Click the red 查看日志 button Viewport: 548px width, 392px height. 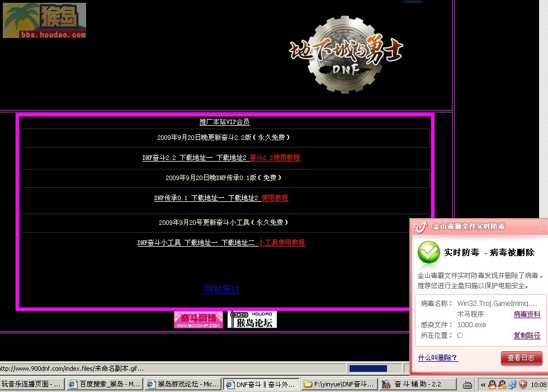click(x=521, y=358)
